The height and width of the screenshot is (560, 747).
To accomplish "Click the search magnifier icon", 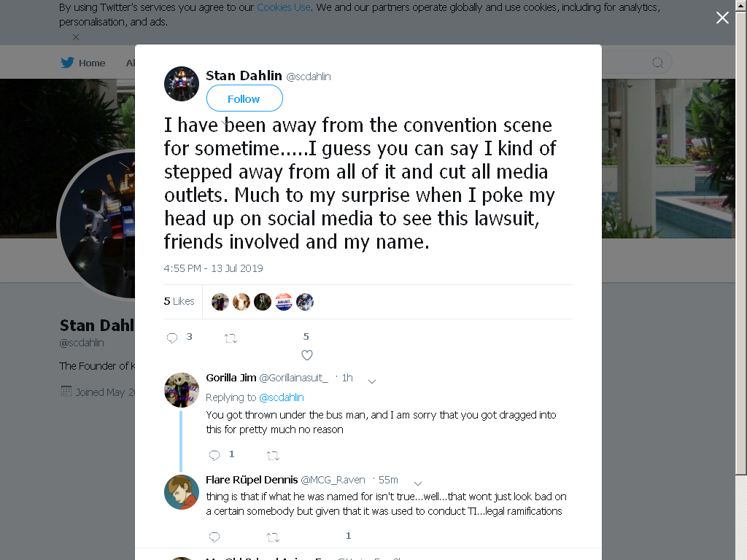I will coord(657,63).
